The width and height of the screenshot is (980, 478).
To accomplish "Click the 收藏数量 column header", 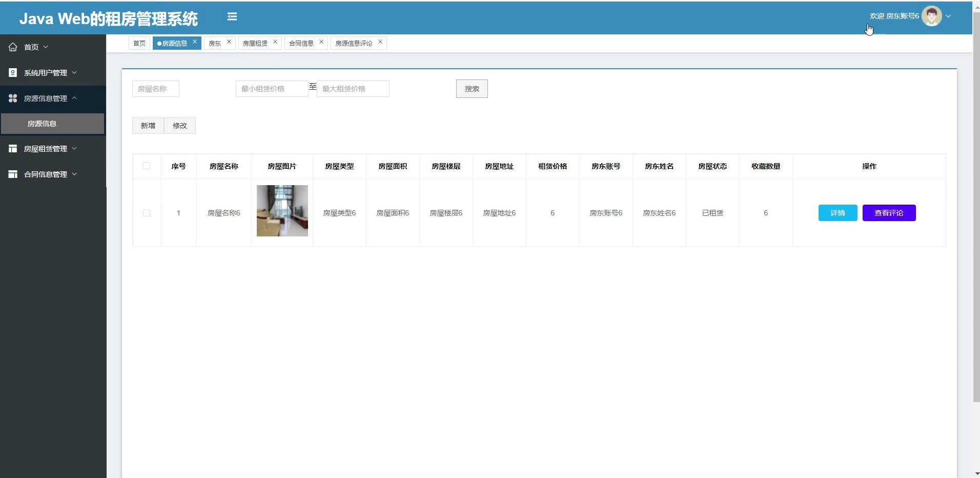I will coord(766,166).
